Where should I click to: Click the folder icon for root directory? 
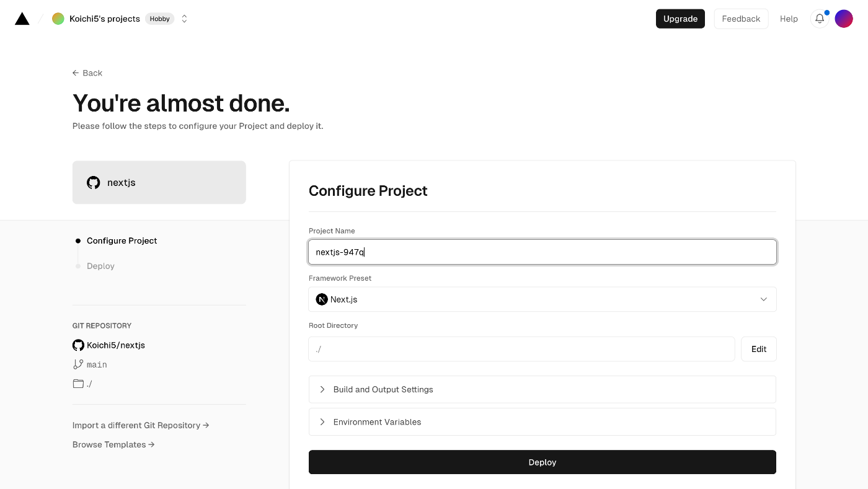(78, 384)
